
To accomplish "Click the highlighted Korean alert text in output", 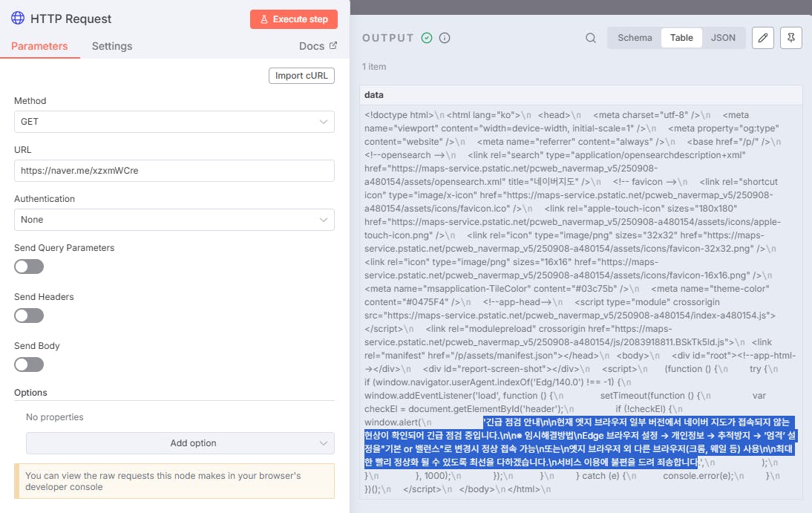I will click(x=580, y=442).
